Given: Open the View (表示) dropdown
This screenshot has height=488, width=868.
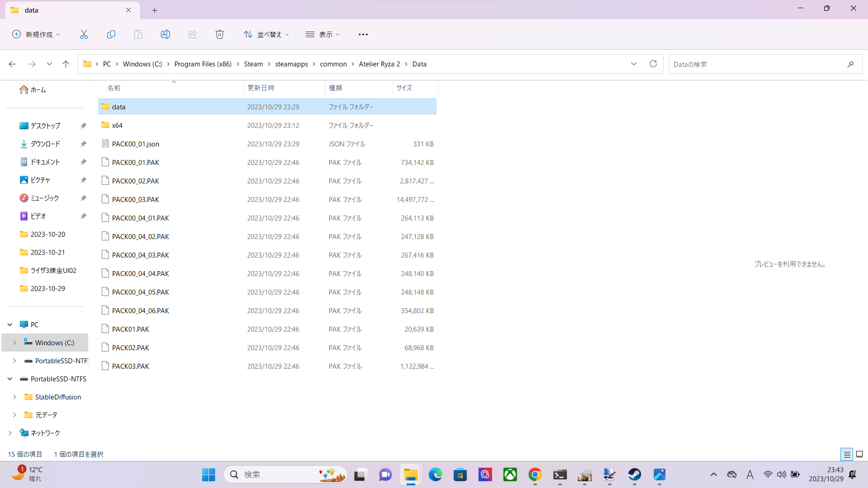Looking at the screenshot, I should pos(323,34).
